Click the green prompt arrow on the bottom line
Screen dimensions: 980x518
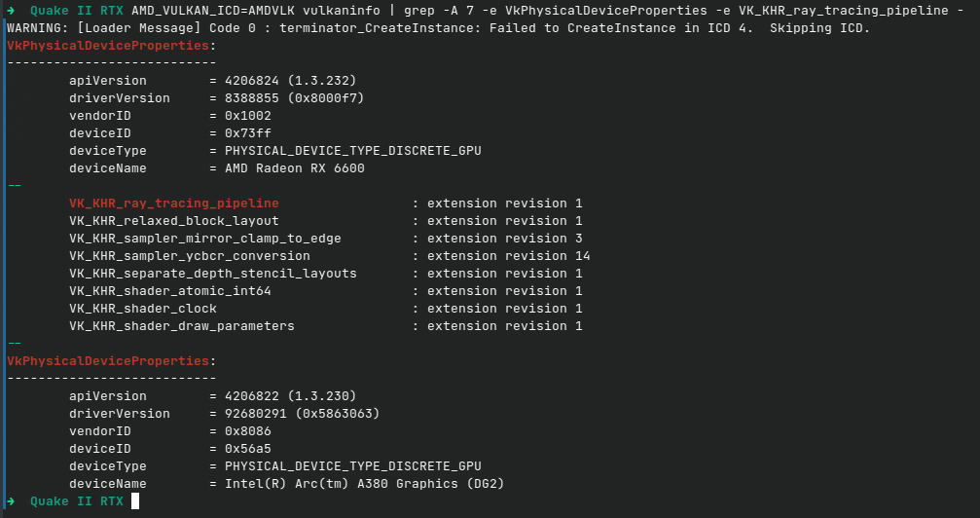(11, 501)
